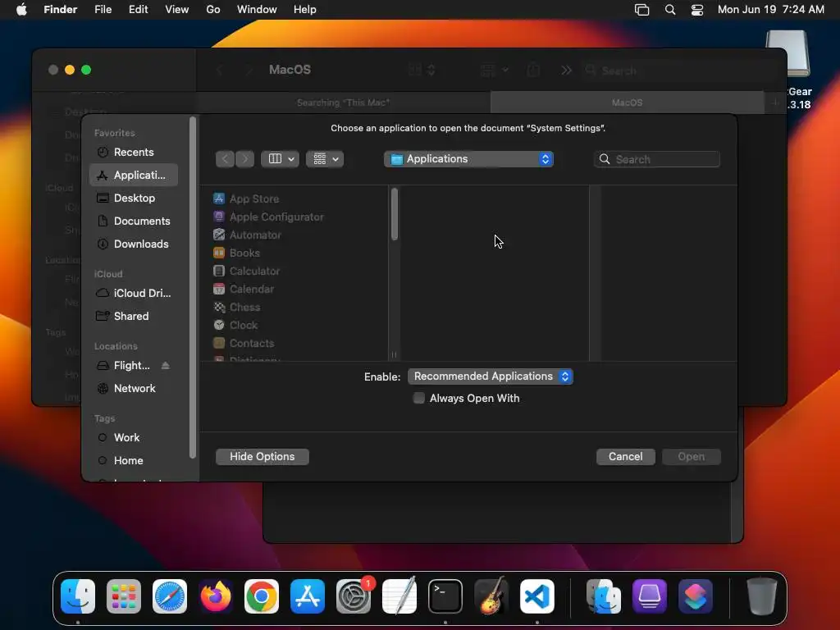Open the item grouping dropdown
840x630 pixels.
[325, 159]
